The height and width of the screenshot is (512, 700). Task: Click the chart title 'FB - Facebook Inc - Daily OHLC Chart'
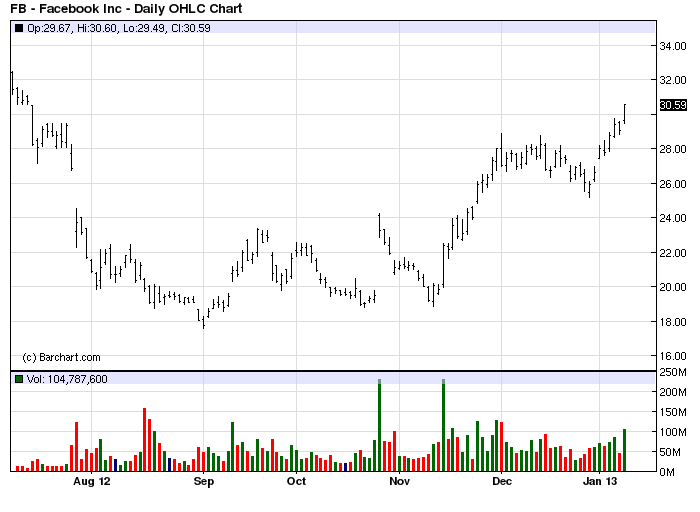coord(126,8)
